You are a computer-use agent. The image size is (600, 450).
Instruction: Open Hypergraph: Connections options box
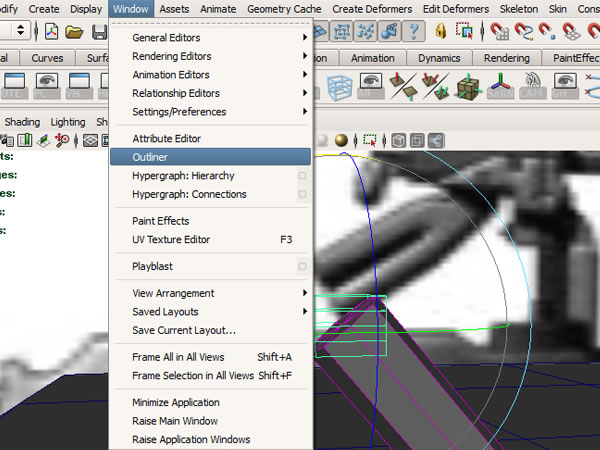tap(302, 194)
